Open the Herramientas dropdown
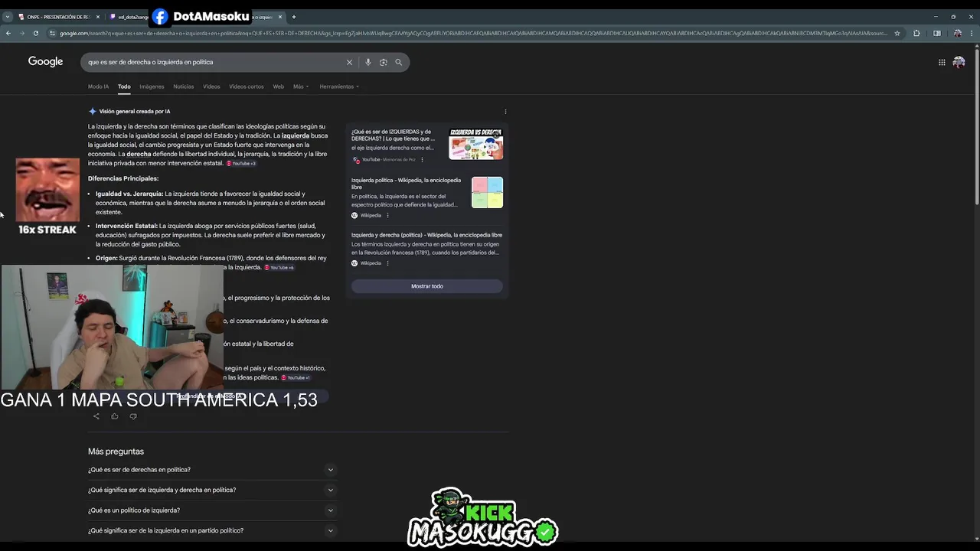Viewport: 980px width, 551px height. [x=339, y=86]
